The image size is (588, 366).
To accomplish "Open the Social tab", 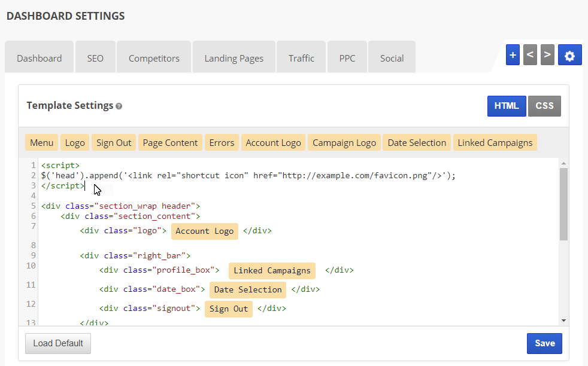I will pyautogui.click(x=392, y=58).
